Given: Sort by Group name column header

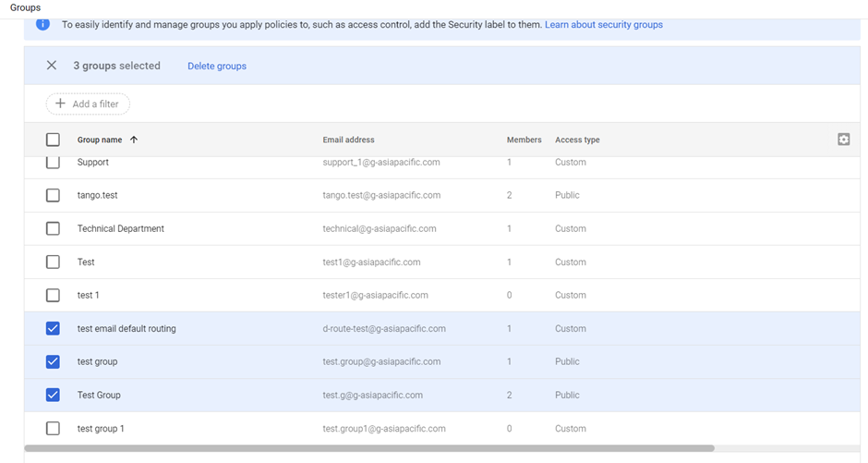Looking at the screenshot, I should [x=100, y=140].
